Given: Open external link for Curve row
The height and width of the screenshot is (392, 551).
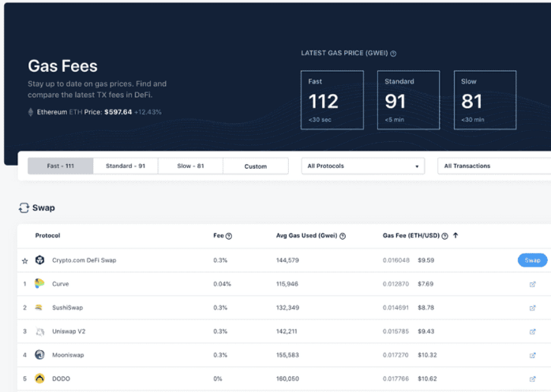Looking at the screenshot, I should click(x=533, y=284).
